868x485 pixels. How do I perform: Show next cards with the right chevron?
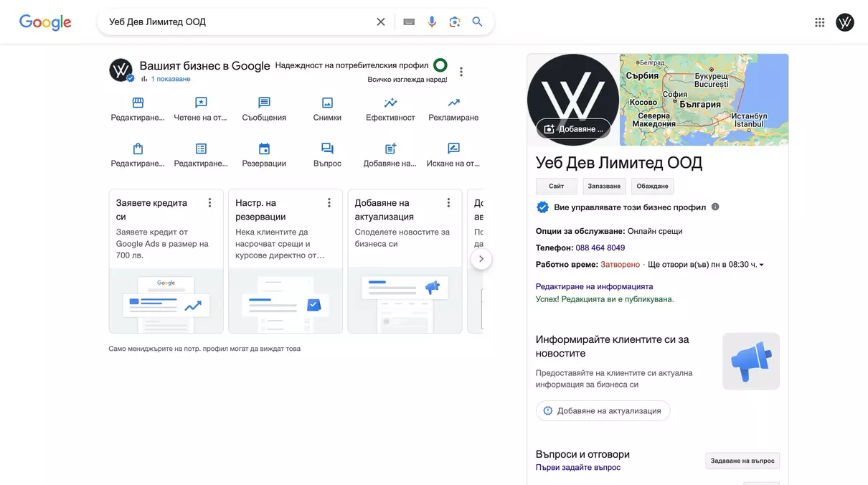click(x=481, y=259)
